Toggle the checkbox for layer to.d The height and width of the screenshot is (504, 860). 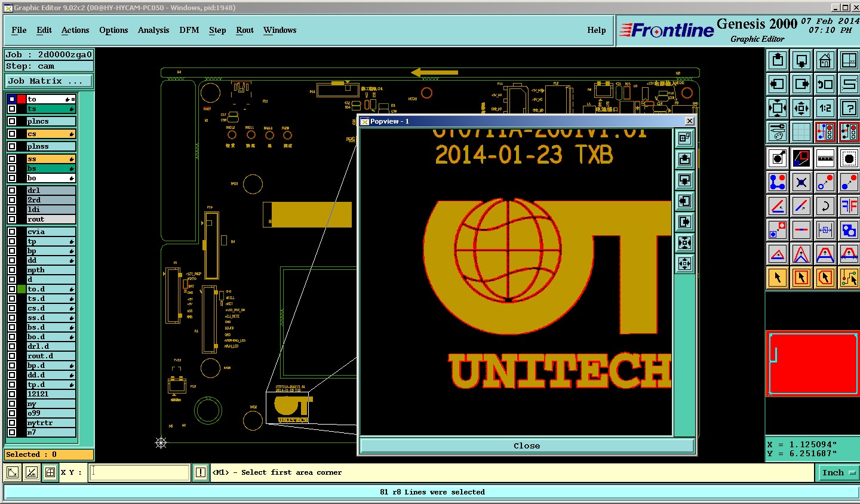pyautogui.click(x=12, y=289)
